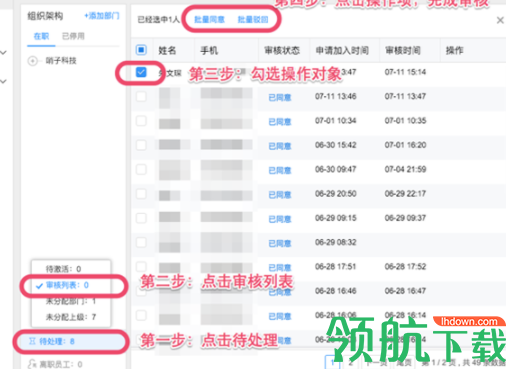Image resolution: width=506 pixels, height=369 pixels.
Task: Click the 审核状态 column header
Action: tap(282, 51)
